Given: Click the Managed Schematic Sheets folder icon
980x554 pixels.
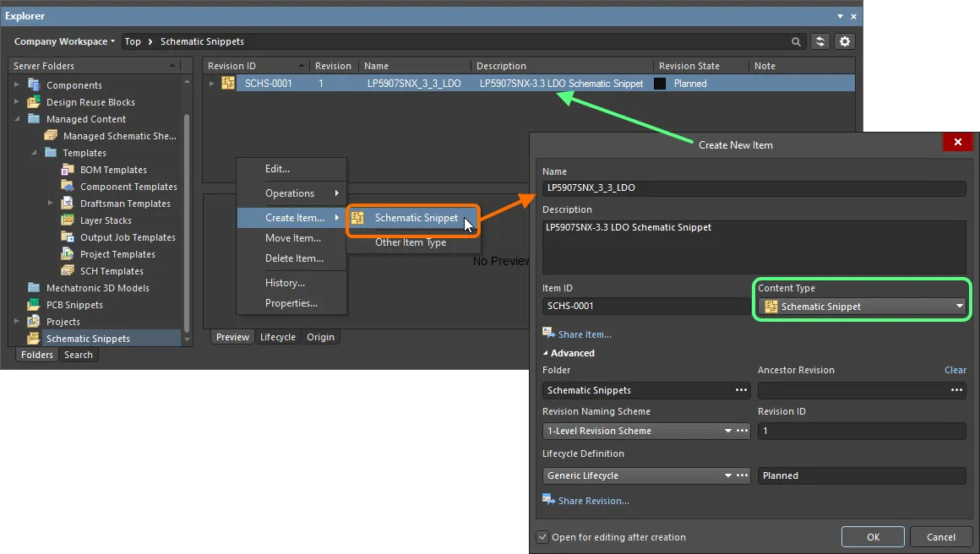Looking at the screenshot, I should pos(51,135).
